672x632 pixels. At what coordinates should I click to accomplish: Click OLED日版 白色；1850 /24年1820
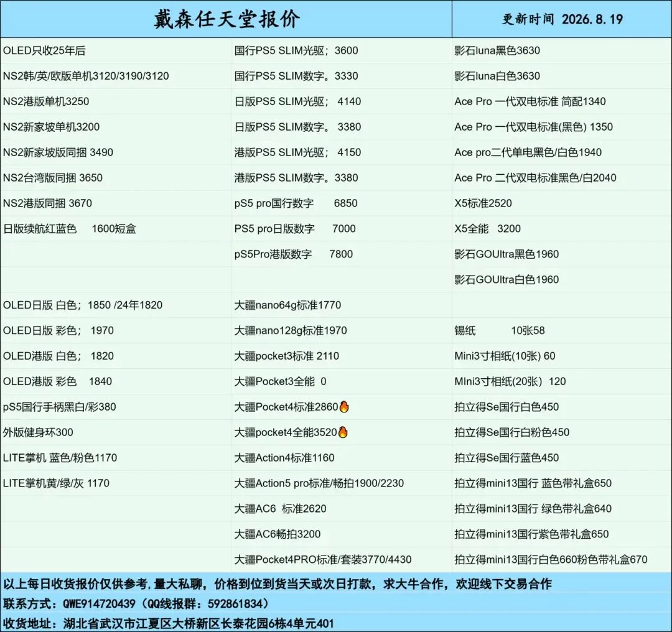(x=83, y=305)
